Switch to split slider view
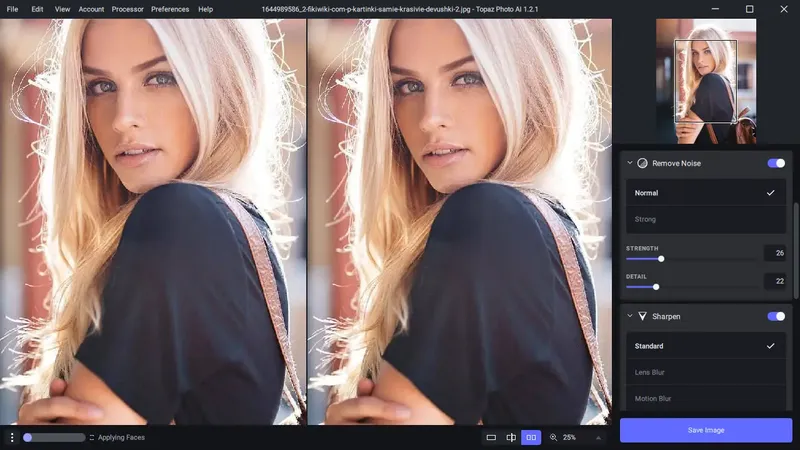 pyautogui.click(x=511, y=437)
